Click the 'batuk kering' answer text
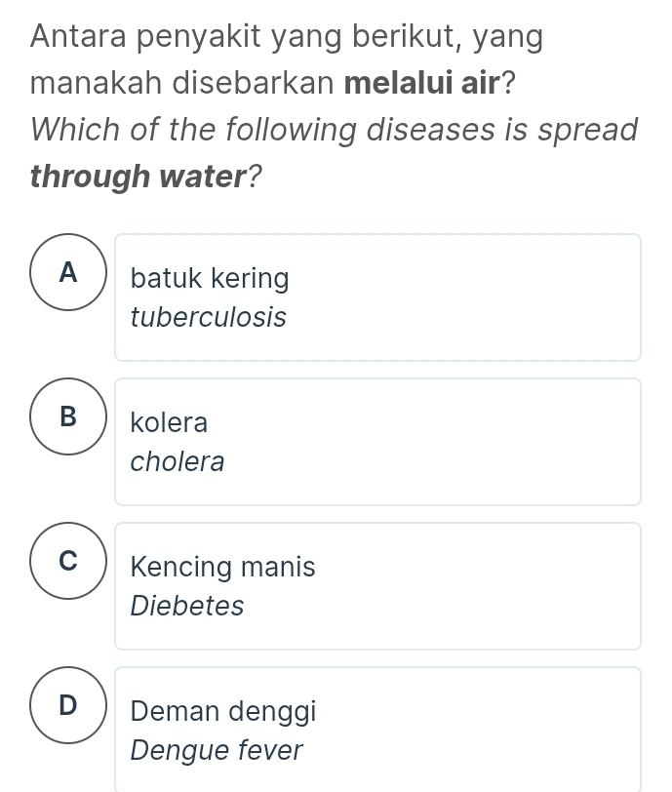The height and width of the screenshot is (792, 672). 210,279
